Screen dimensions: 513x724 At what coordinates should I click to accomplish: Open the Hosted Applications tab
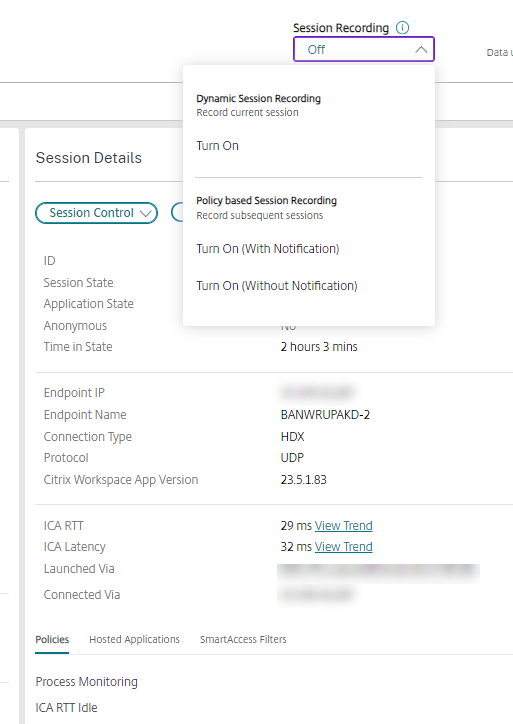click(134, 640)
